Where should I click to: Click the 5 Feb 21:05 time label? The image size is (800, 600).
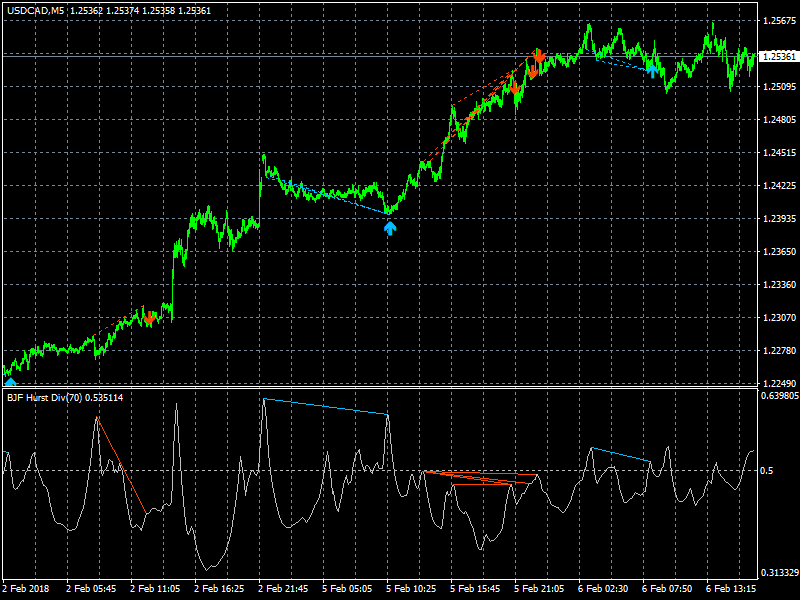point(539,589)
